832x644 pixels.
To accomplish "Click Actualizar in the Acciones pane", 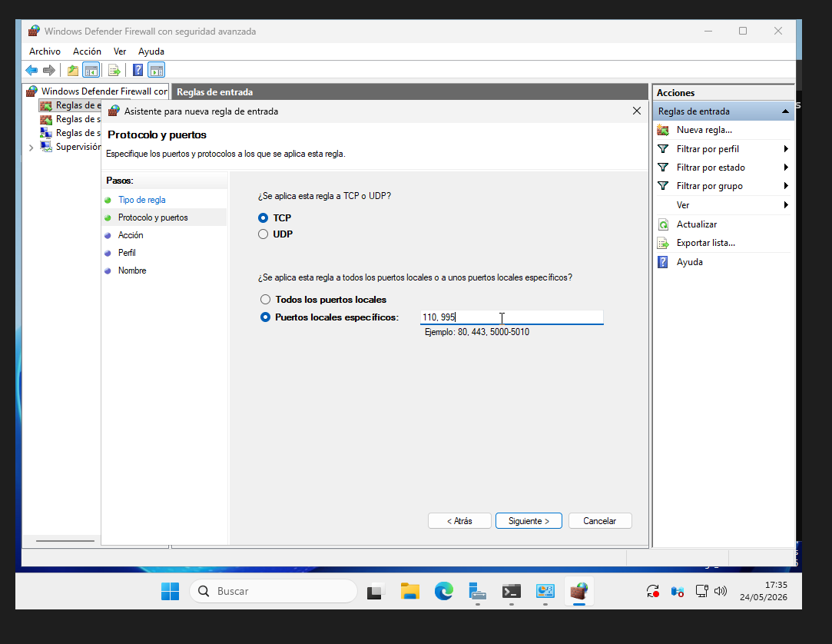I will 697,224.
